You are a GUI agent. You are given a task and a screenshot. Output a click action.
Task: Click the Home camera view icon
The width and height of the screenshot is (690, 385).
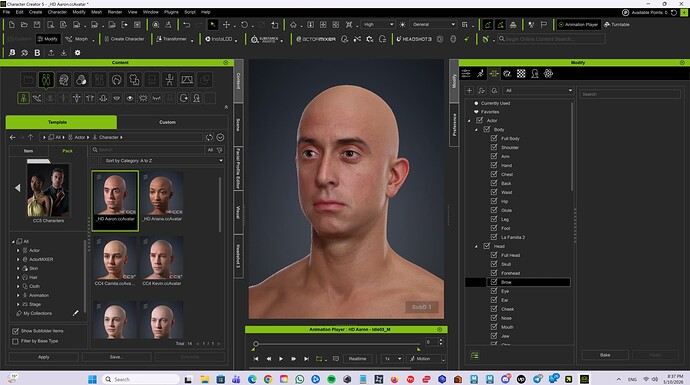pos(293,25)
